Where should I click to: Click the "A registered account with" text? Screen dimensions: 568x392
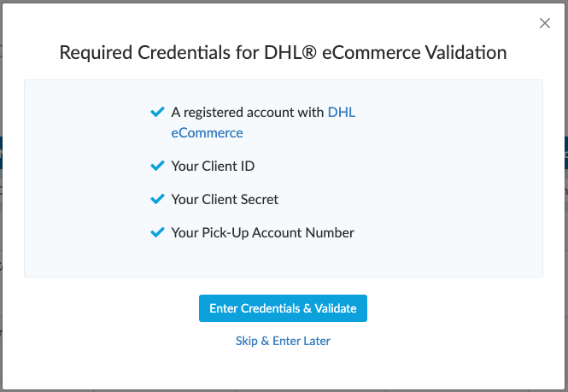click(248, 112)
